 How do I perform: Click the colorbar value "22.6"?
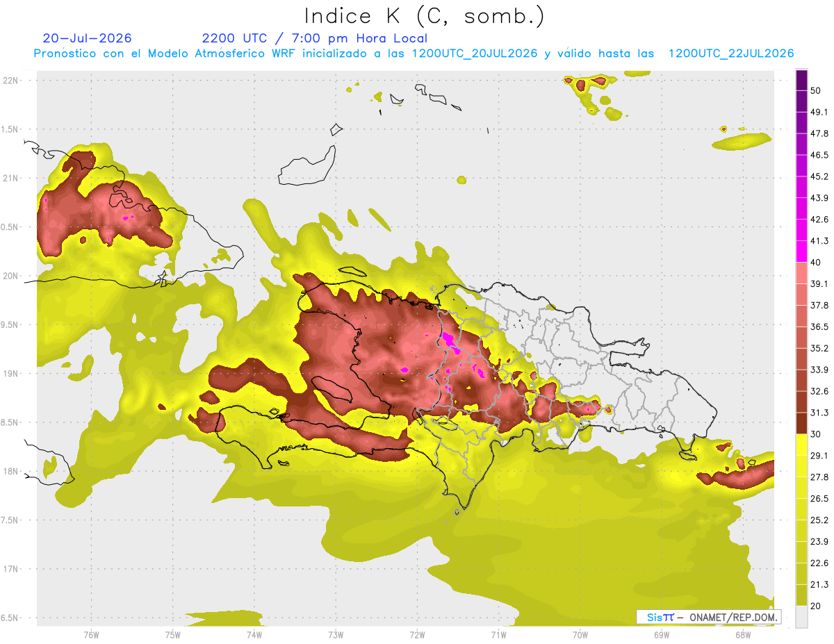point(819,563)
